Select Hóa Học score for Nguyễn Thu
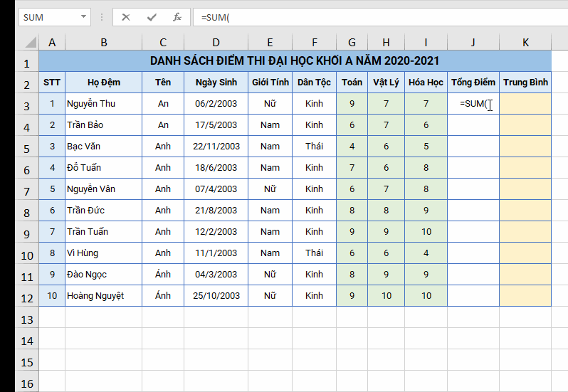Screen dimensions: 568x392 [x=426, y=104]
